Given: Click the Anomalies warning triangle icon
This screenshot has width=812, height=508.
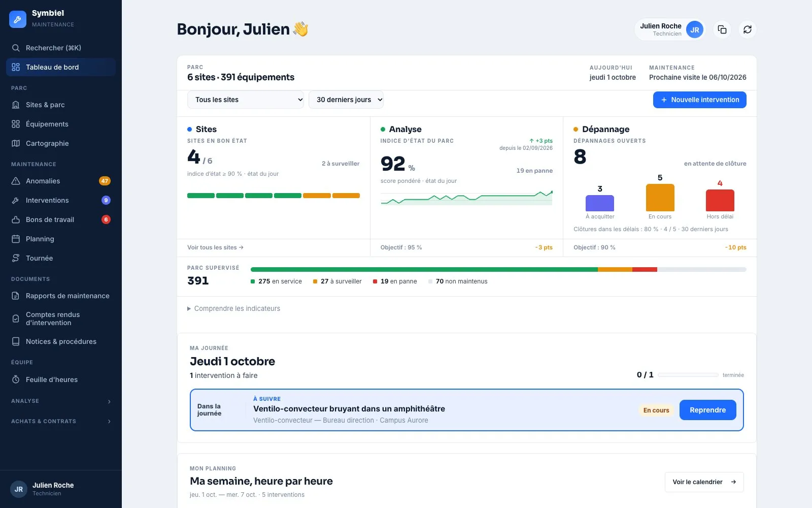Looking at the screenshot, I should 16,181.
